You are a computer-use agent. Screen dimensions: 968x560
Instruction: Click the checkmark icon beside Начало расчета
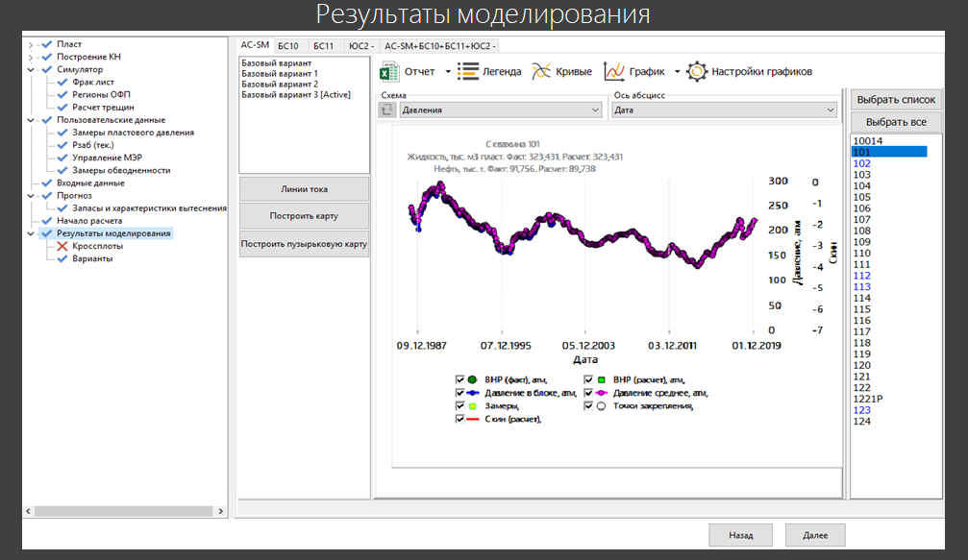[x=46, y=221]
